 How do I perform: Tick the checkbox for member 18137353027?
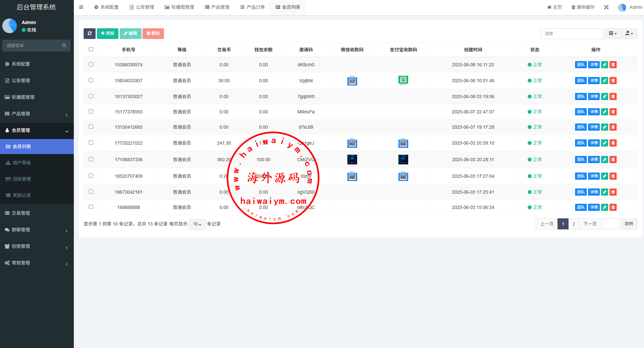(91, 96)
